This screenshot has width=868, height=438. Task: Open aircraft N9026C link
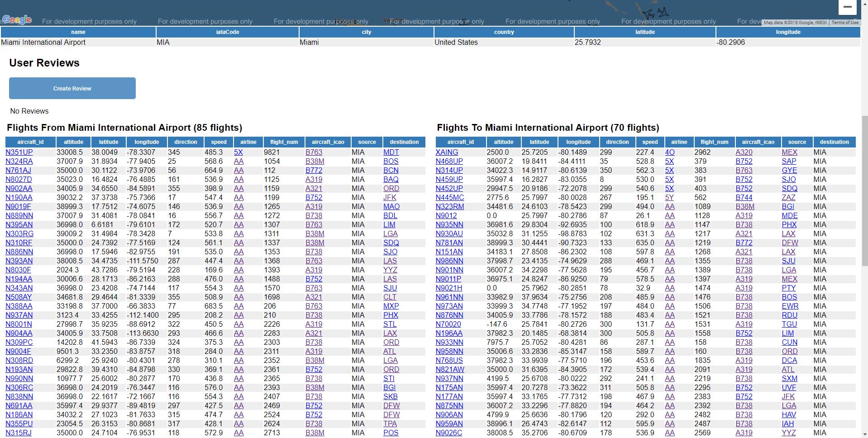pyautogui.click(x=449, y=433)
